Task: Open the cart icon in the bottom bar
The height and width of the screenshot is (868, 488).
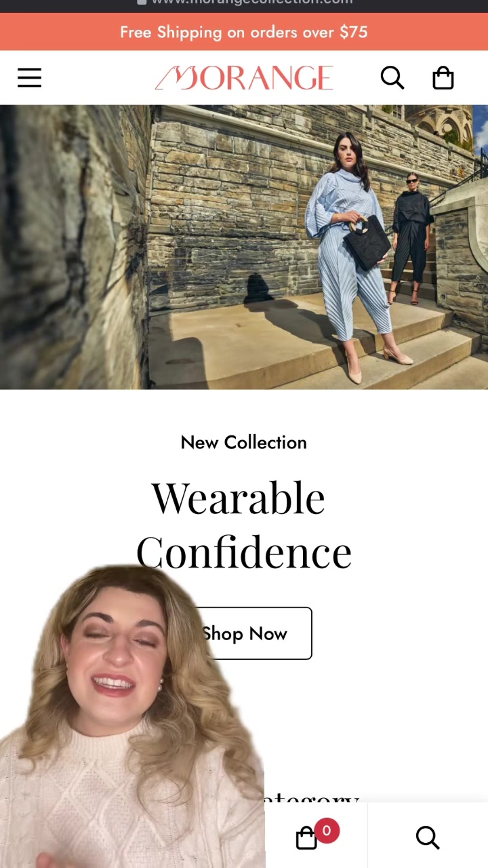Action: (x=306, y=837)
